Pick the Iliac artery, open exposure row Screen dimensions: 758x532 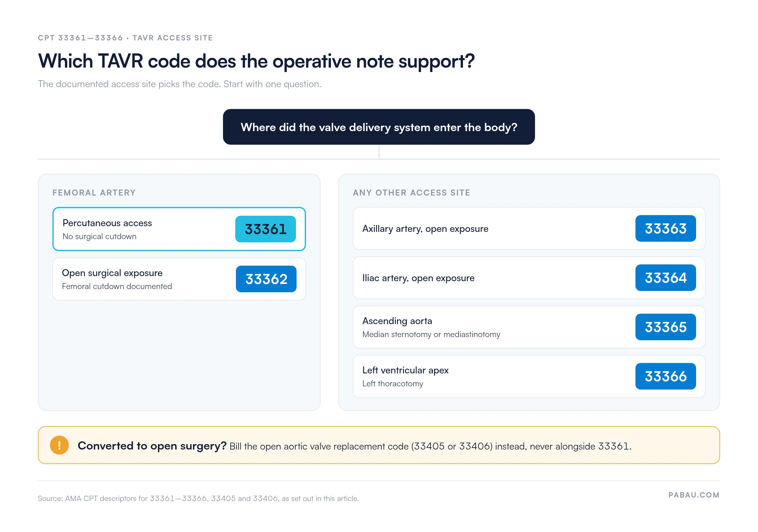pos(529,277)
